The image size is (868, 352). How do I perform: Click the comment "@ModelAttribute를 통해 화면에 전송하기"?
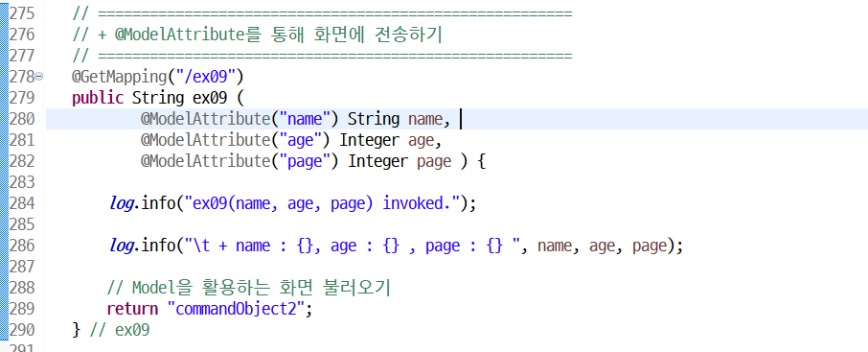pyautogui.click(x=279, y=35)
